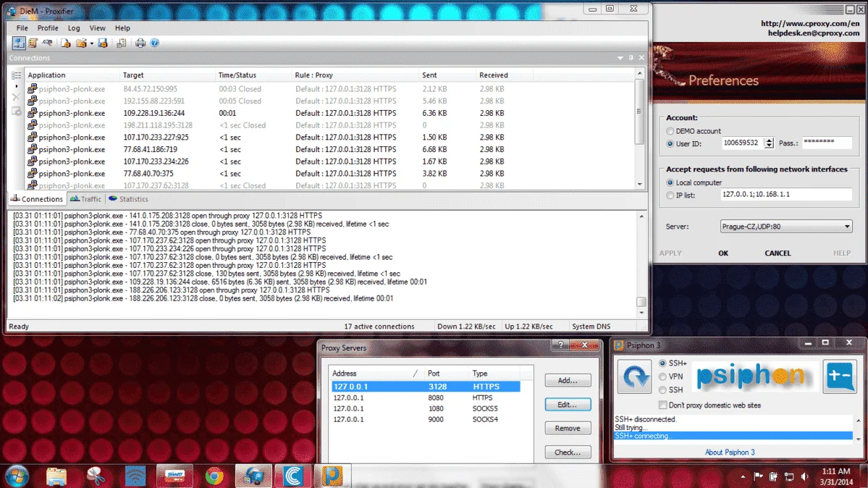The height and width of the screenshot is (488, 868).
Task: Click the Psiphon 'P' taskbar icon
Action: [332, 476]
